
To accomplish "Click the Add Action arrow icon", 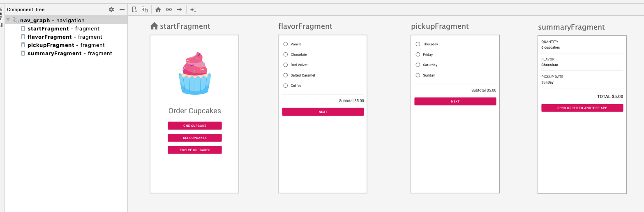I will point(180,9).
